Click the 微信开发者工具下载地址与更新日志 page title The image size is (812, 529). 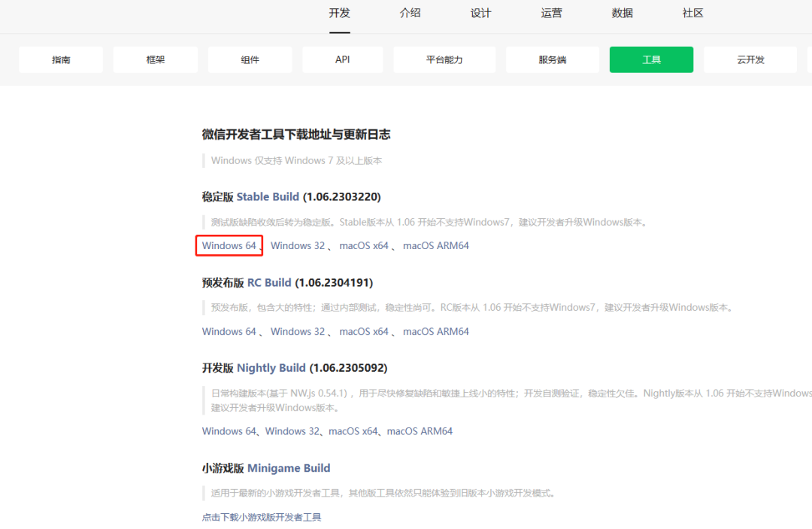point(296,135)
